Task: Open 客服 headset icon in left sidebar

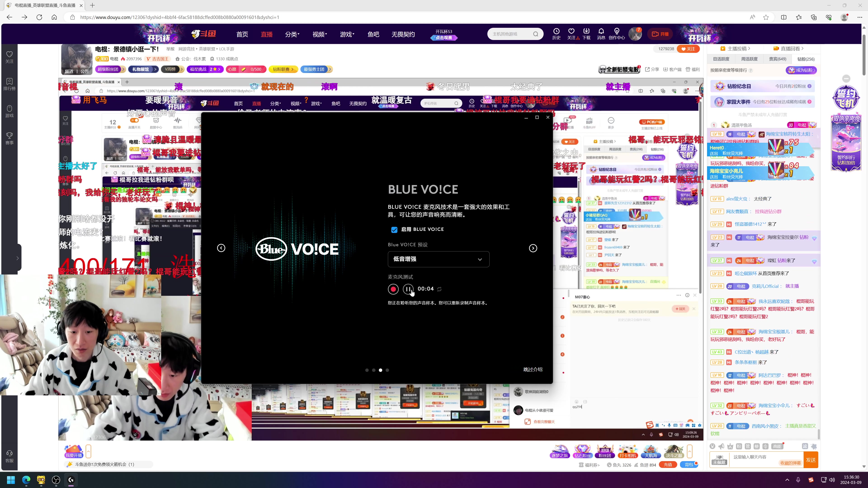Action: click(9, 456)
